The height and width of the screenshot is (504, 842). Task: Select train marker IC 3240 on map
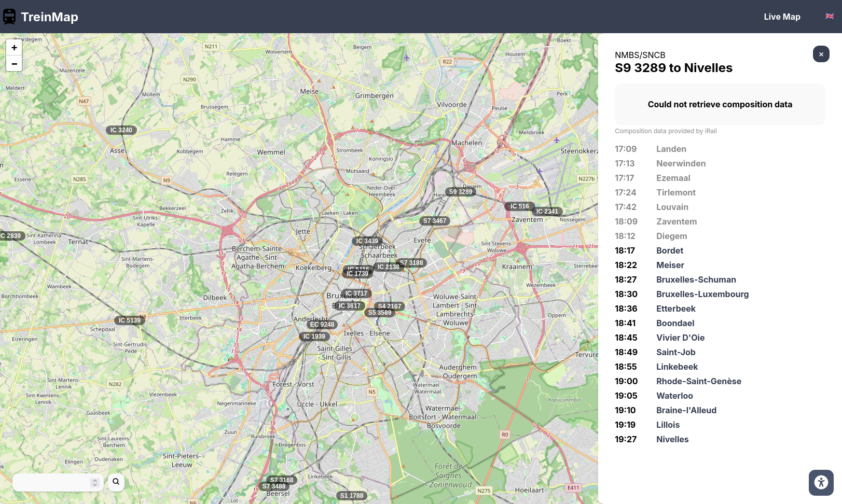[x=121, y=130]
